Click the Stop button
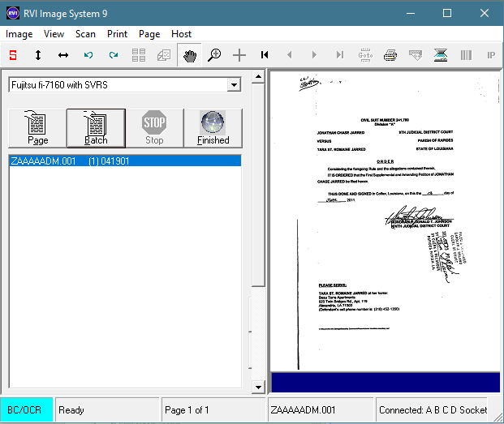This screenshot has height=424, width=504. click(154, 128)
